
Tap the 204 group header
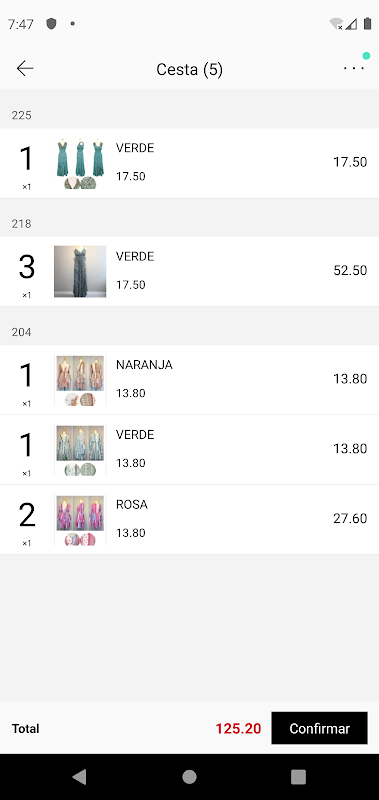[189, 332]
